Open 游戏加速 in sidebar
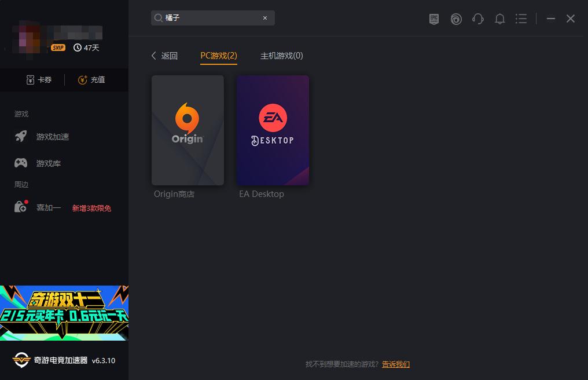This screenshot has width=588, height=380. tap(42, 137)
